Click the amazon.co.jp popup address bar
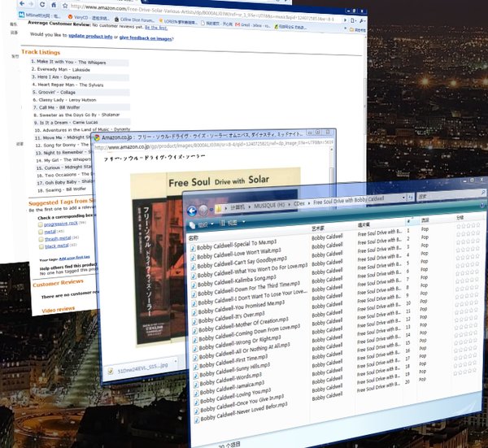This screenshot has height=448, width=488. [x=213, y=145]
